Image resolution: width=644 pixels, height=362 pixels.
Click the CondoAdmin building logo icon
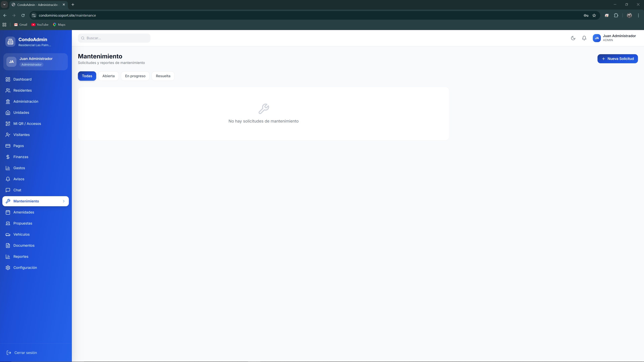[x=10, y=42]
